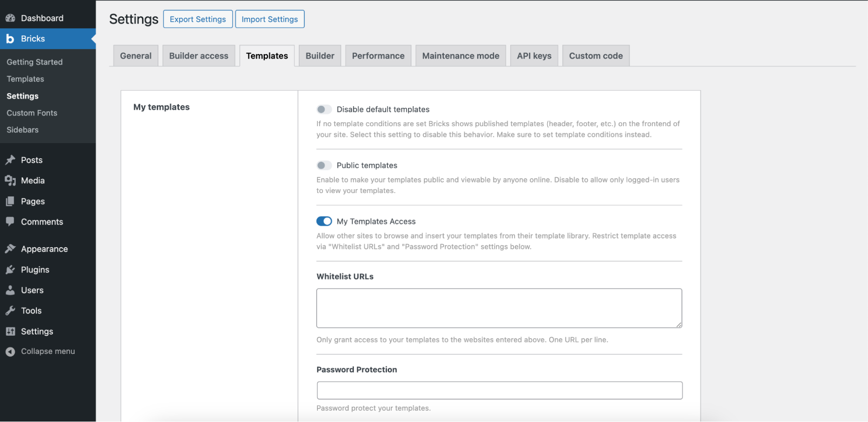Open Posts via the pushpin icon

(x=10, y=160)
